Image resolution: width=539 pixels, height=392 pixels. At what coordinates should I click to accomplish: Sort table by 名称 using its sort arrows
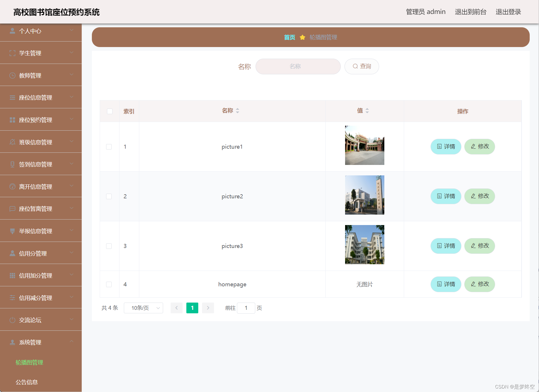[x=238, y=111]
